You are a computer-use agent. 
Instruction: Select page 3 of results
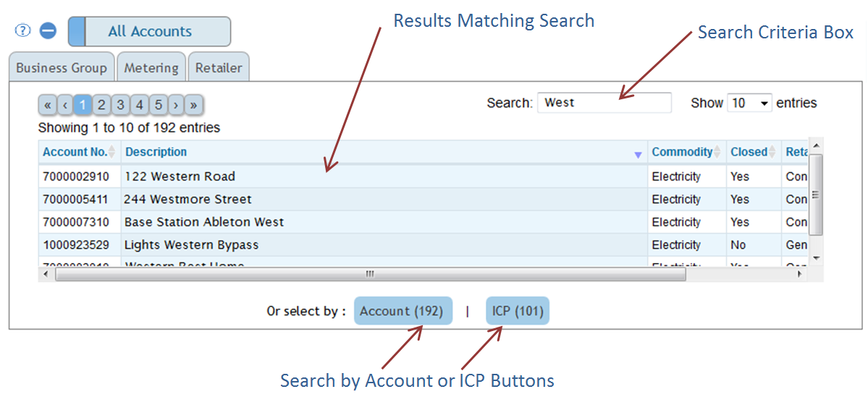coord(120,105)
